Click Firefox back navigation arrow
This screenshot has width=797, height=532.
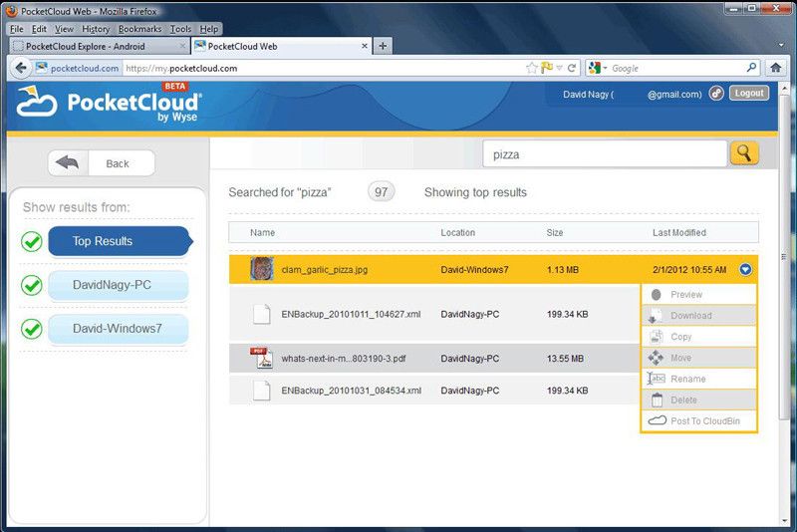(21, 68)
